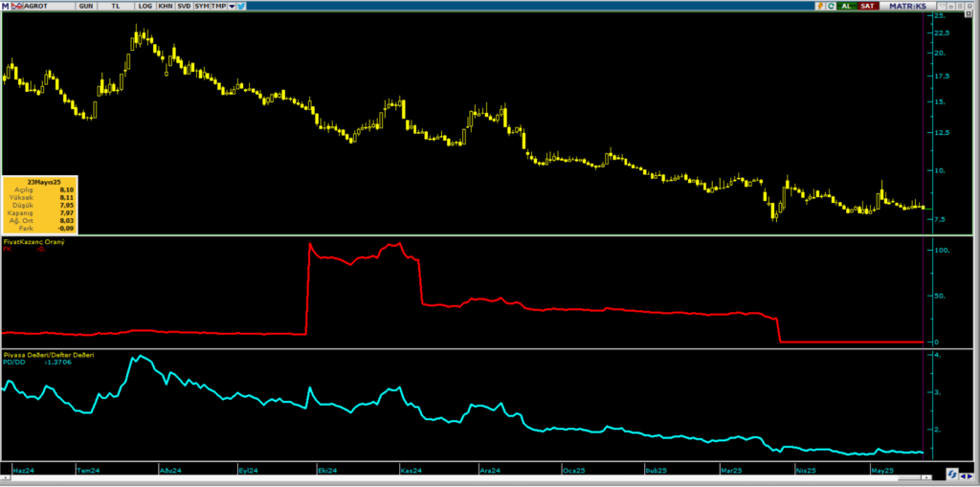The width and height of the screenshot is (980, 487).
Task: Click the Kapanış 7,97 row
Action: [x=39, y=212]
